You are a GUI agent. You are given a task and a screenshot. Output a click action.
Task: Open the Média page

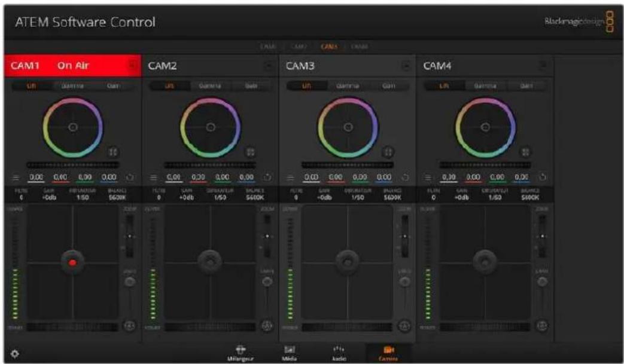point(290,353)
